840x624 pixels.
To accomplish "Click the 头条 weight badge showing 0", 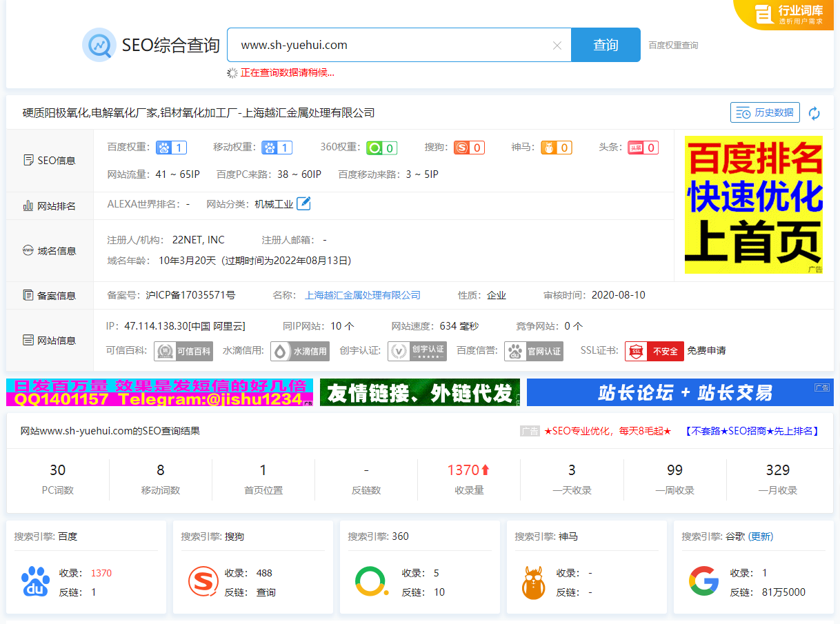I will [x=642, y=147].
